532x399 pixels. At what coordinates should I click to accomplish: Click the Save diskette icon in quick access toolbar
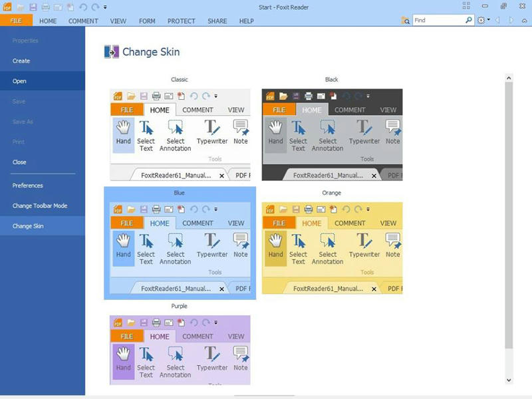pyautogui.click(x=33, y=7)
